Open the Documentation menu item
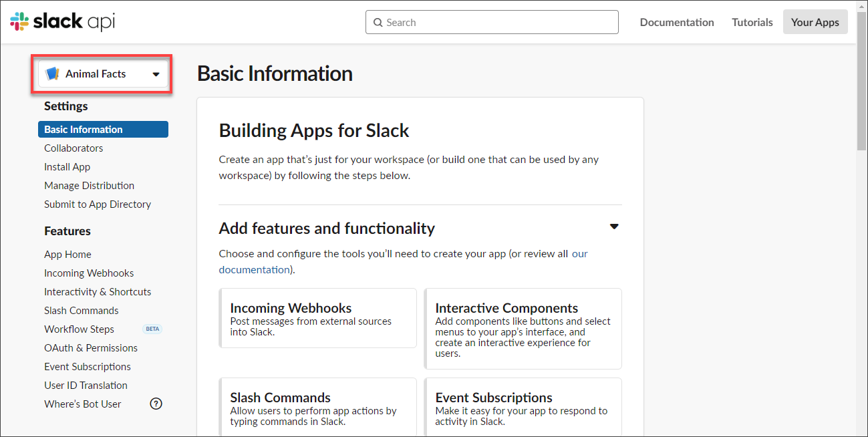 pyautogui.click(x=677, y=22)
